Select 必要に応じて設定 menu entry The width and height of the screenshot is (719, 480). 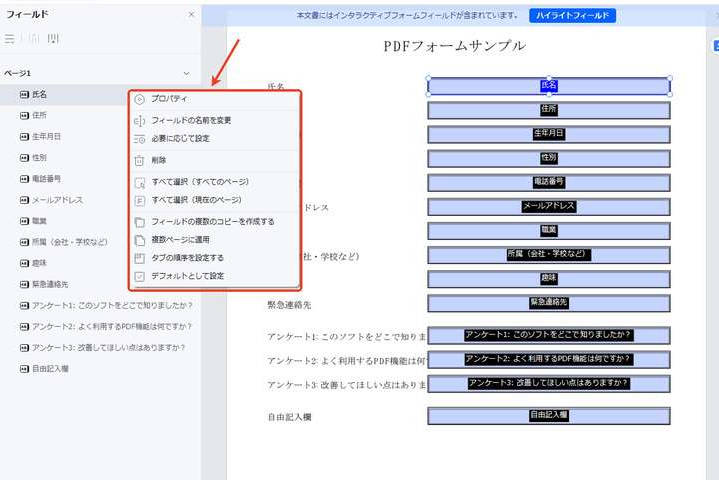point(215,138)
